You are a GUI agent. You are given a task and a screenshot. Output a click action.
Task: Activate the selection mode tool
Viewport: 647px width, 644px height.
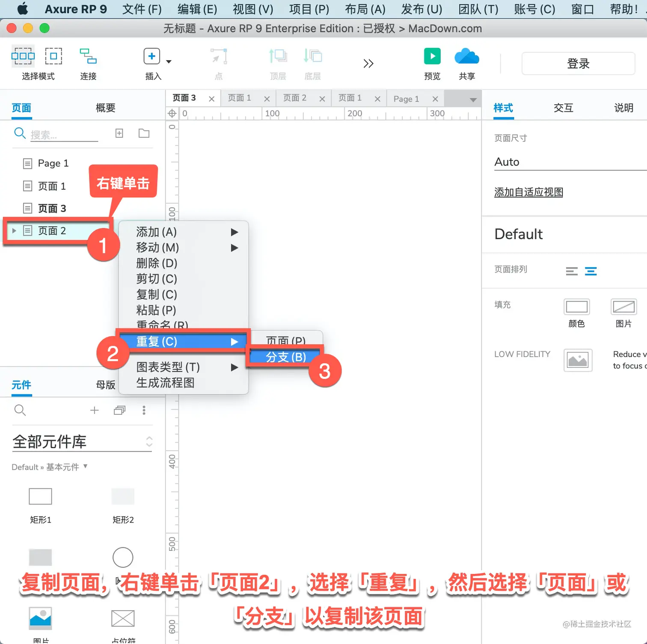pos(23,56)
